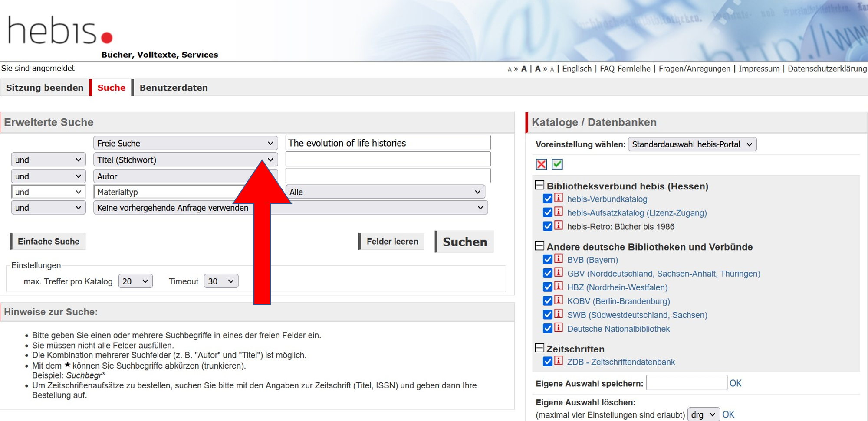
Task: Focus the Freie Suche text field
Action: point(388,143)
